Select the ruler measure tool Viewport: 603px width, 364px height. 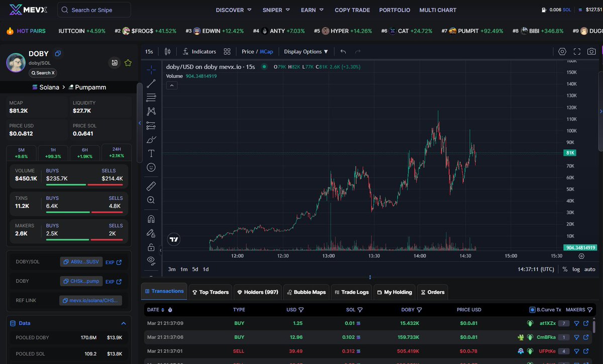(151, 186)
